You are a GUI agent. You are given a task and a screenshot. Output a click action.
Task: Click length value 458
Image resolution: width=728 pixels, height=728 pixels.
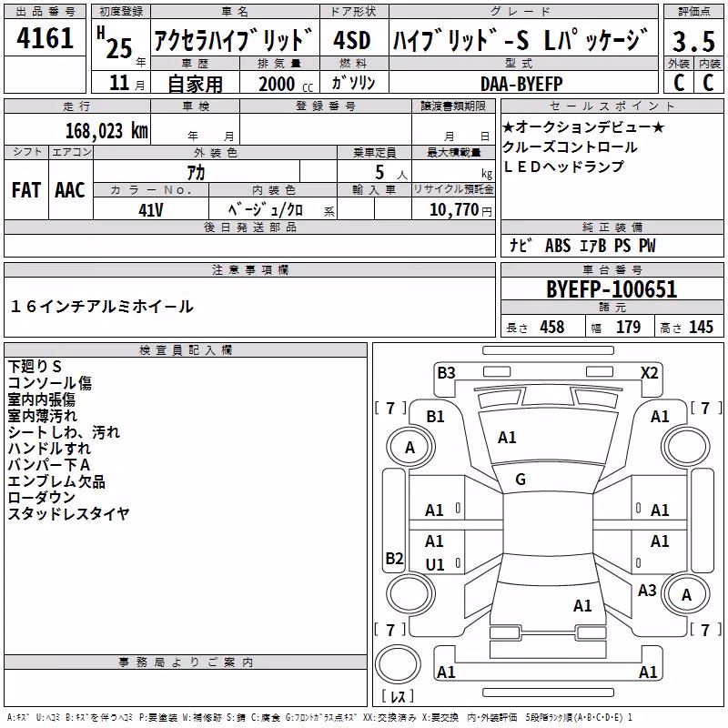pyautogui.click(x=552, y=327)
